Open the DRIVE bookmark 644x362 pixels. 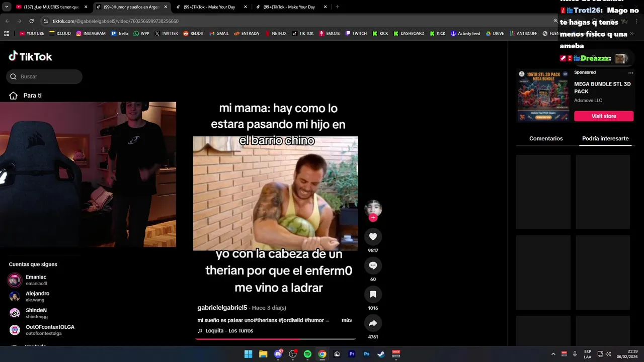coord(495,34)
